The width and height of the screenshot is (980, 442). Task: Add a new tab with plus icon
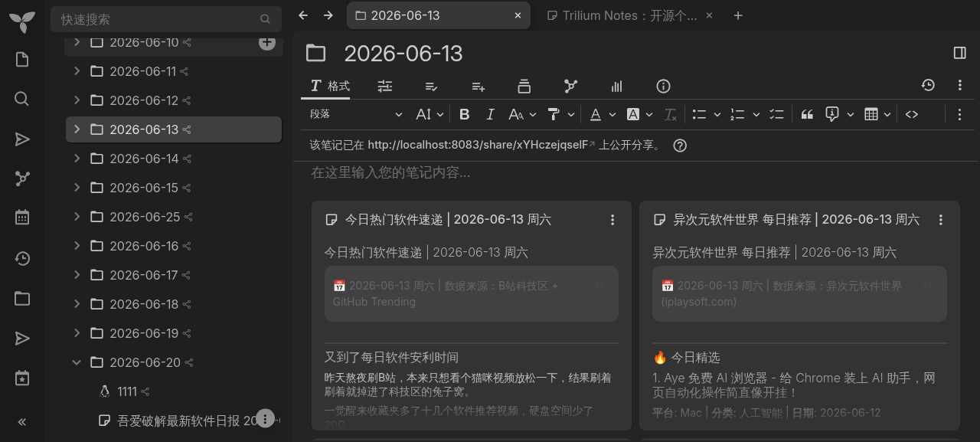(738, 15)
